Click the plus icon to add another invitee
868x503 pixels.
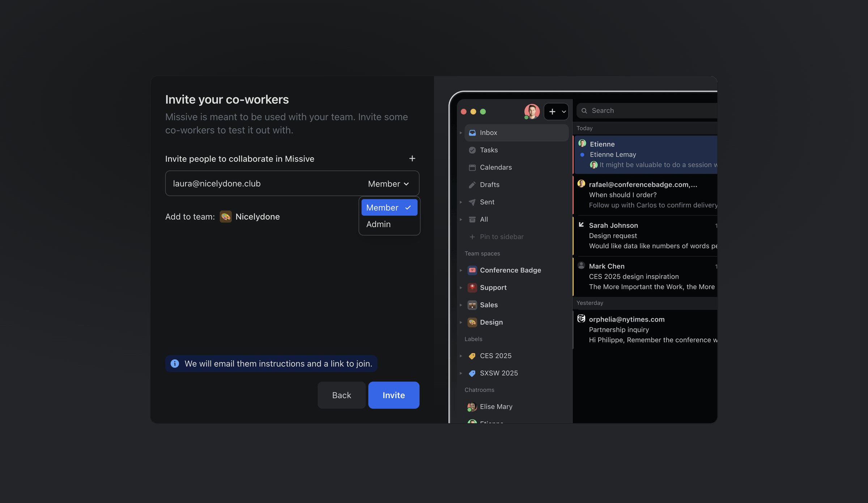click(x=412, y=158)
